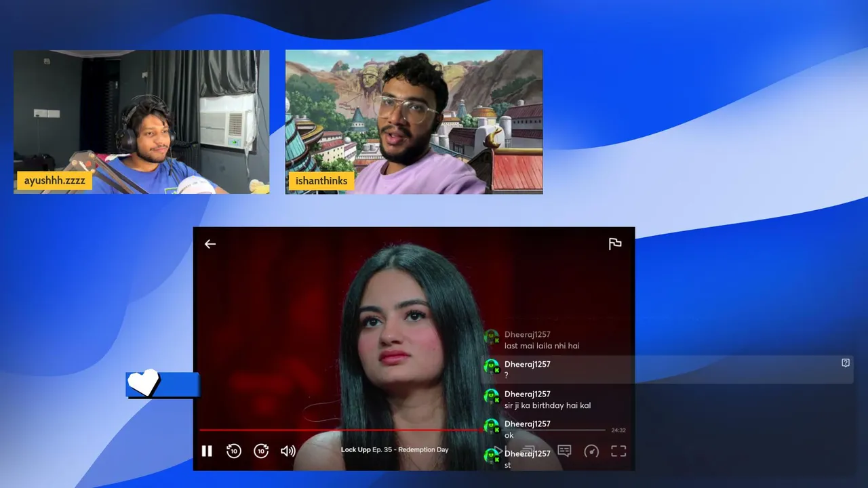This screenshot has height=488, width=868.
Task: Open Dheeraj1257 username above "last mai laila nhi hai"
Action: click(x=528, y=335)
